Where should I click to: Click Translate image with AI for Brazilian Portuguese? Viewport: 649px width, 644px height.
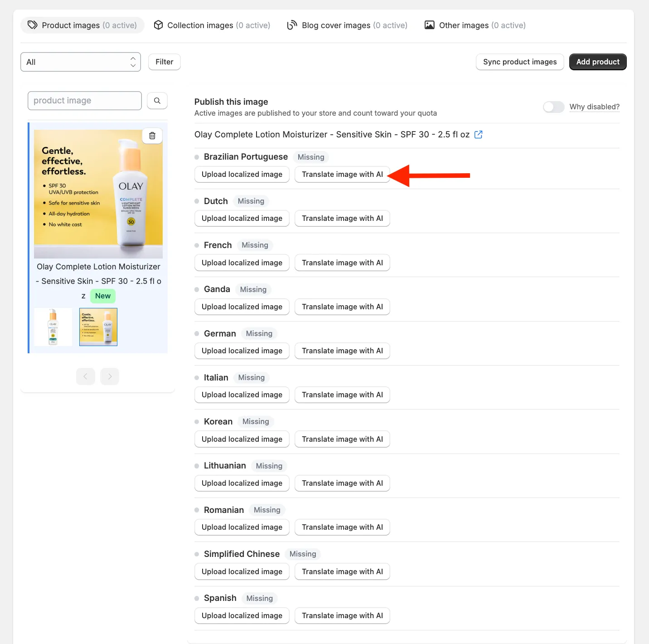click(x=342, y=175)
